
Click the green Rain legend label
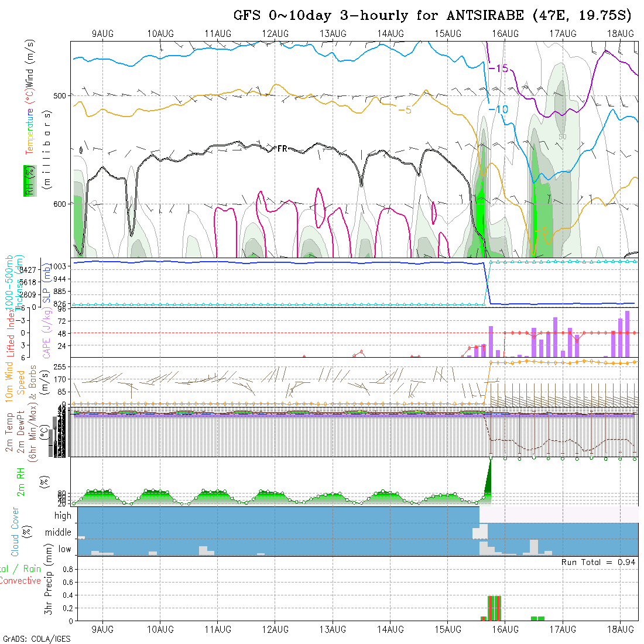32,569
